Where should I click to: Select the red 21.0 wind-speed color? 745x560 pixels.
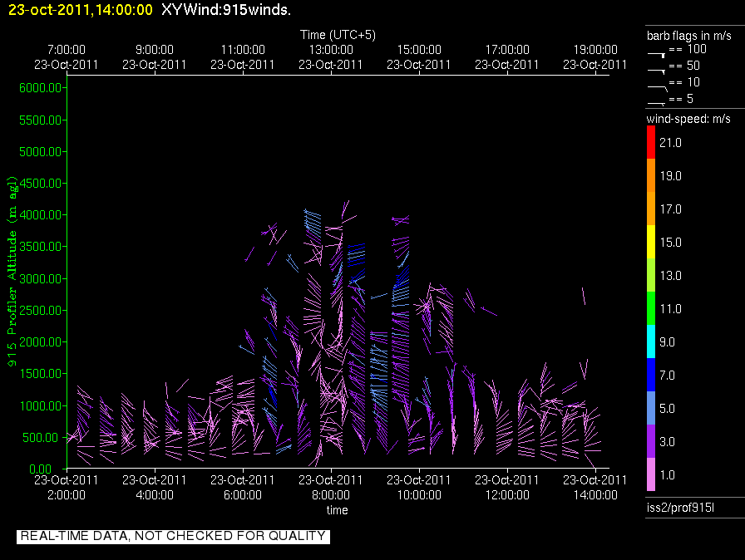[x=651, y=142]
